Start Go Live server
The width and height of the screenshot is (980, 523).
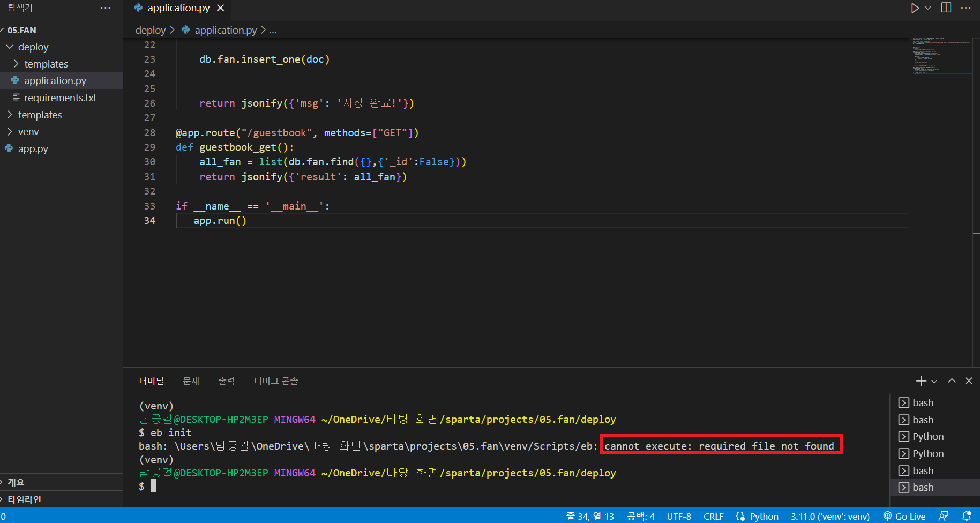[x=904, y=516]
